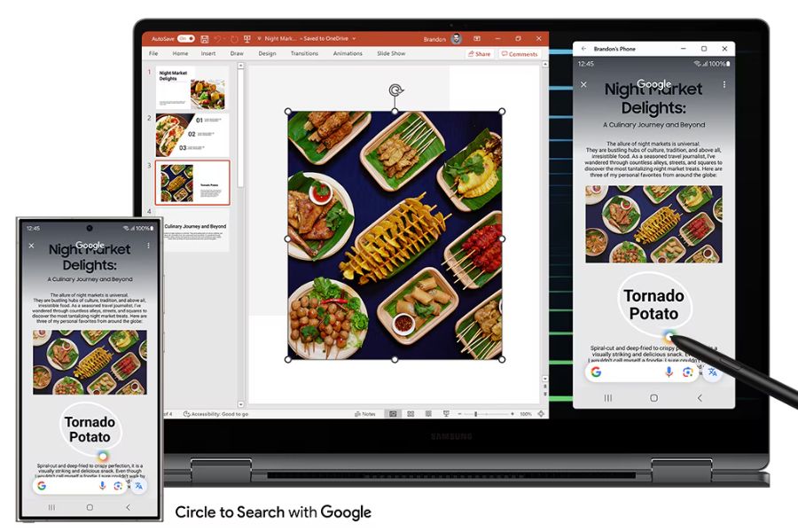Click the rotate handle above the image
The width and height of the screenshot is (798, 532).
tap(395, 90)
